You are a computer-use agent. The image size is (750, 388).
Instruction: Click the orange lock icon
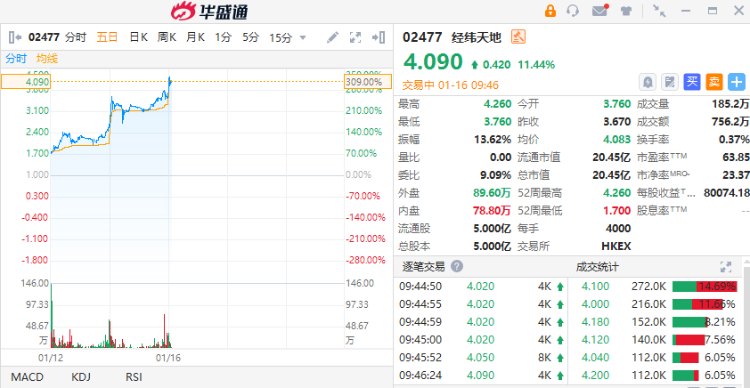point(551,11)
